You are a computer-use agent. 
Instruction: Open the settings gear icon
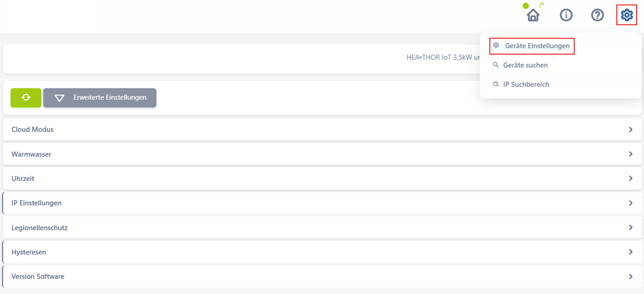627,15
